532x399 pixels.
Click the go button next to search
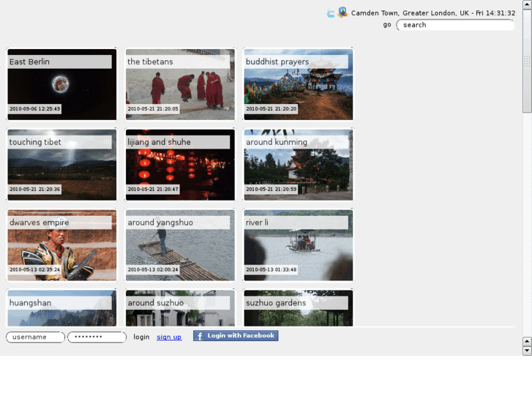386,25
